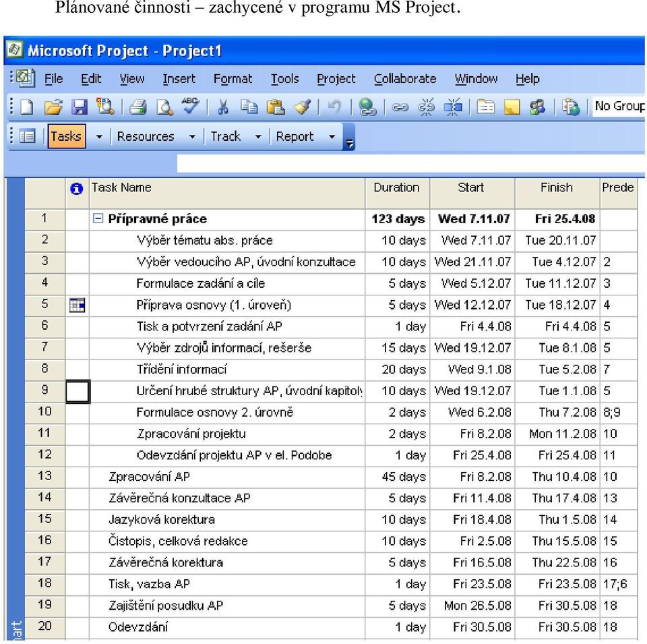The image size is (647, 644).
Task: Open Print Preview
Action: point(164,107)
